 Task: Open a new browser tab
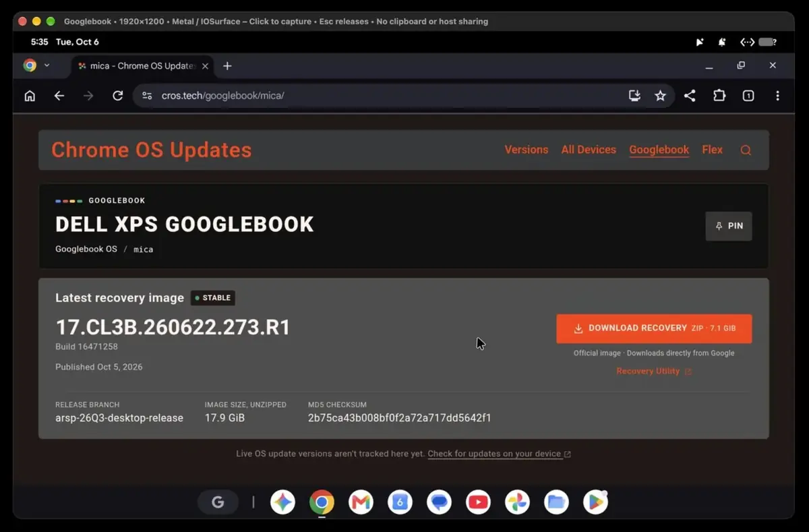tap(227, 66)
